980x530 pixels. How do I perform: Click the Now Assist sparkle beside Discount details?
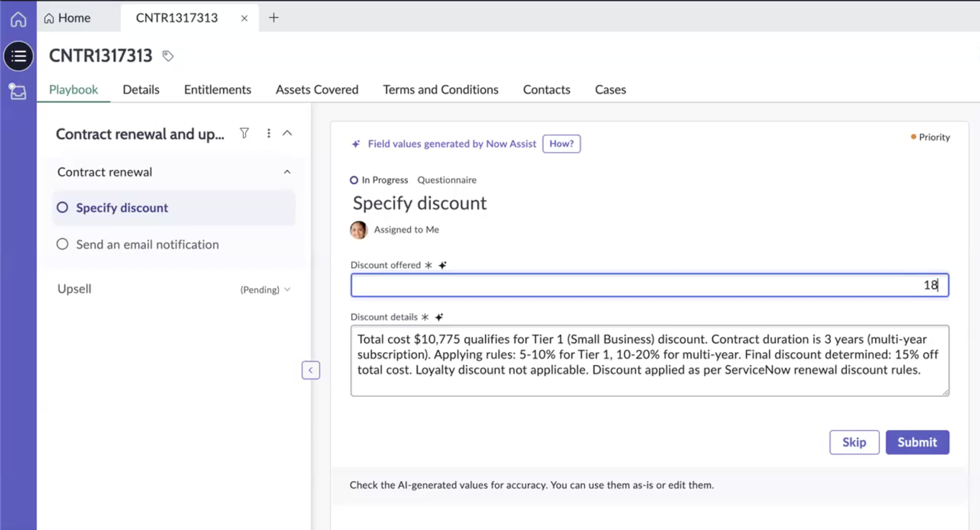[x=439, y=317]
